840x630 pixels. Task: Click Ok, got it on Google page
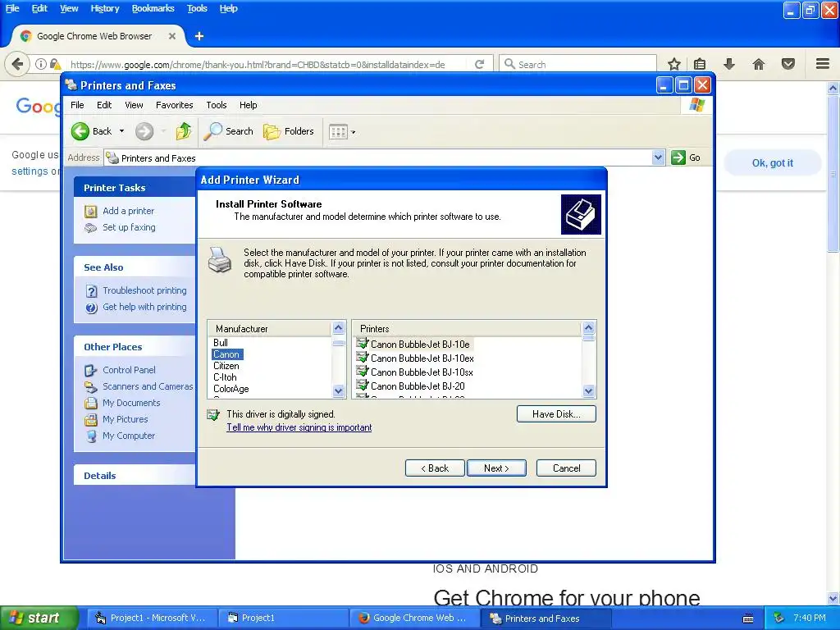[x=773, y=163]
